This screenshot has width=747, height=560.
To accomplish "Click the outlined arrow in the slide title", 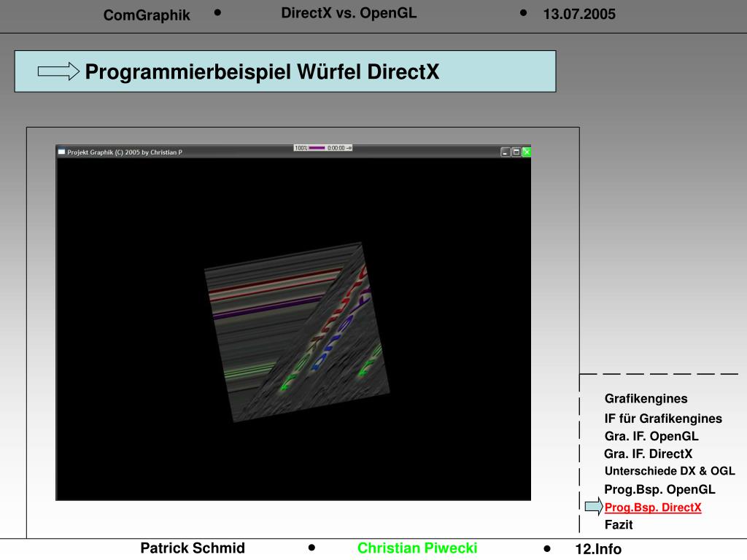I will (x=58, y=71).
